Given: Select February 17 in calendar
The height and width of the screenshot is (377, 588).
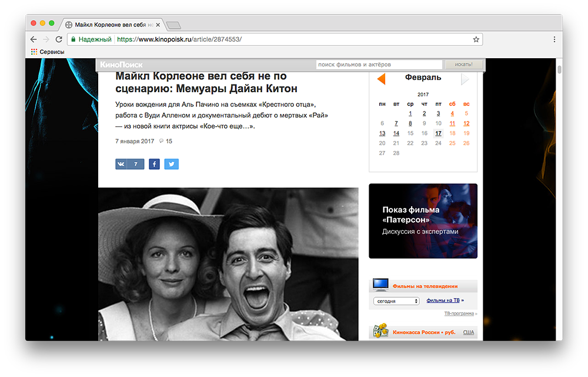Looking at the screenshot, I should [438, 133].
